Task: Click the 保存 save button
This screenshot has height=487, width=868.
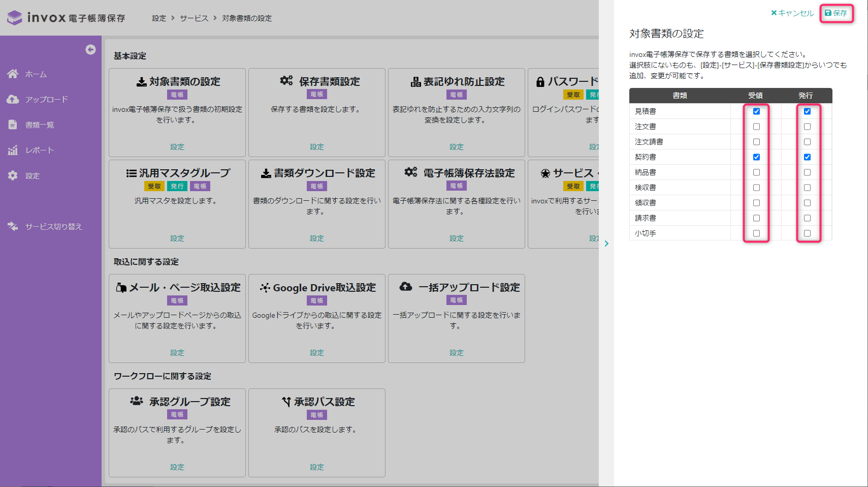Action: (836, 13)
